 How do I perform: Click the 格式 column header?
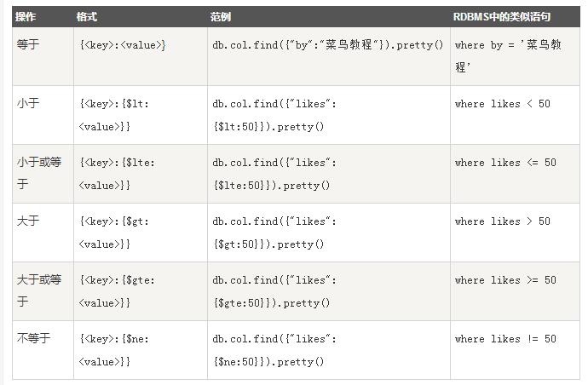141,16
